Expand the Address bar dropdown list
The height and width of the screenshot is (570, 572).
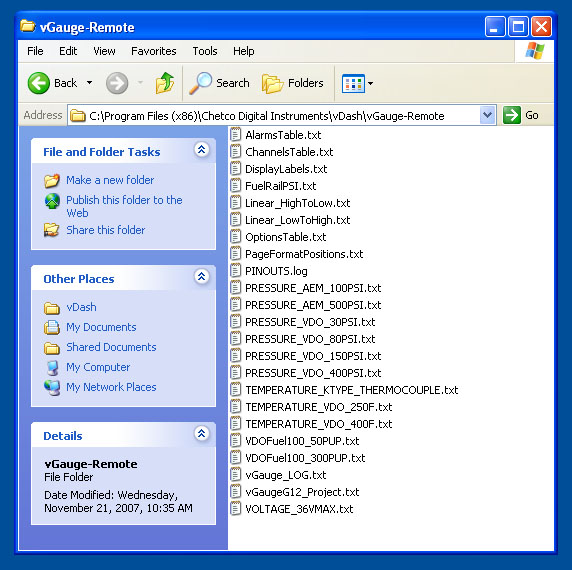click(487, 116)
